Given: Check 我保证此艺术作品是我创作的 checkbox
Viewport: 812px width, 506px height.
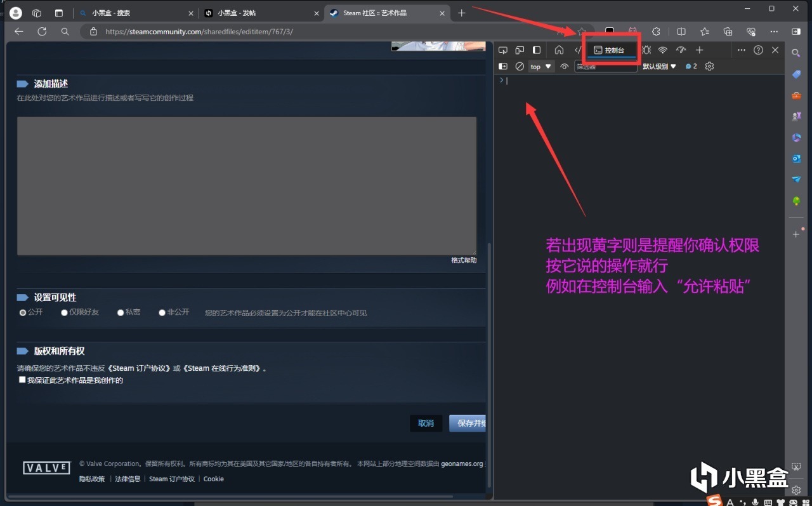Looking at the screenshot, I should [22, 380].
